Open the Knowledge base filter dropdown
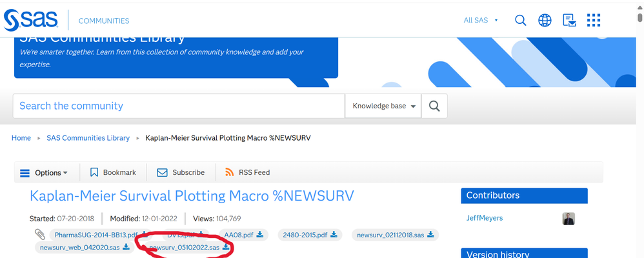Screen dimensions: 644x258 pyautogui.click(x=383, y=106)
